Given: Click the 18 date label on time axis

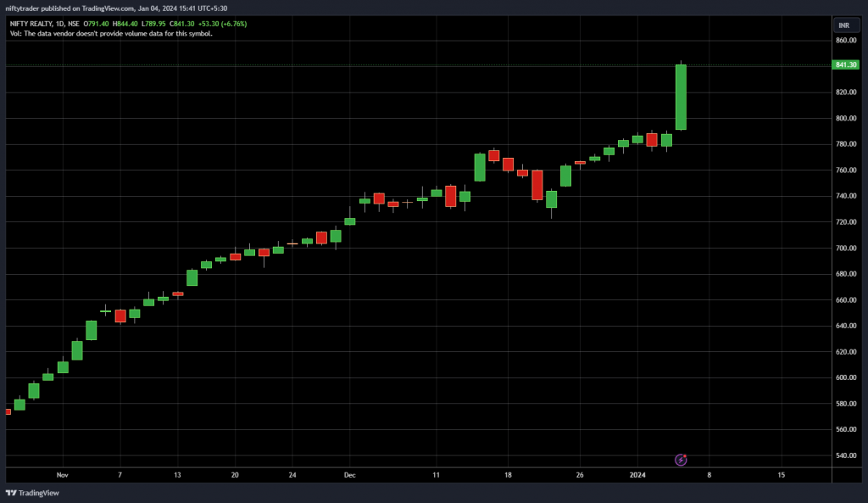Looking at the screenshot, I should tap(508, 475).
